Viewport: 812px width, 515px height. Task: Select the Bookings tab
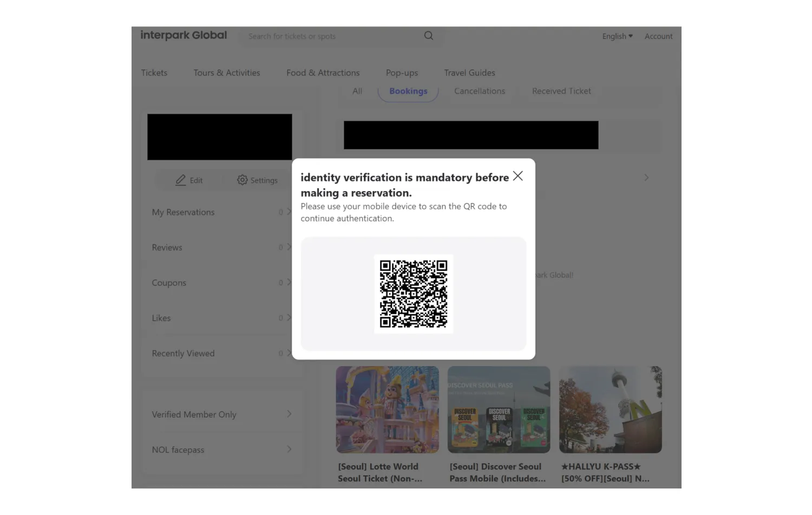(x=408, y=91)
